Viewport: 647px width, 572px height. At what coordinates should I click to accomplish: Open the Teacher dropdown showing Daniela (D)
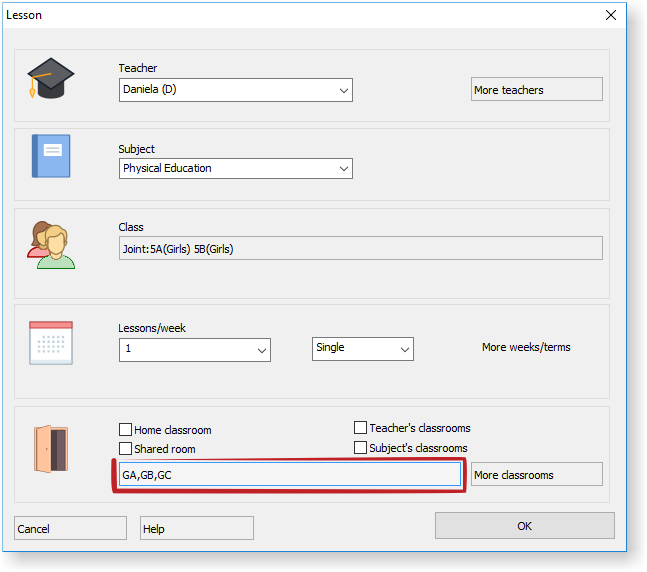(x=235, y=90)
